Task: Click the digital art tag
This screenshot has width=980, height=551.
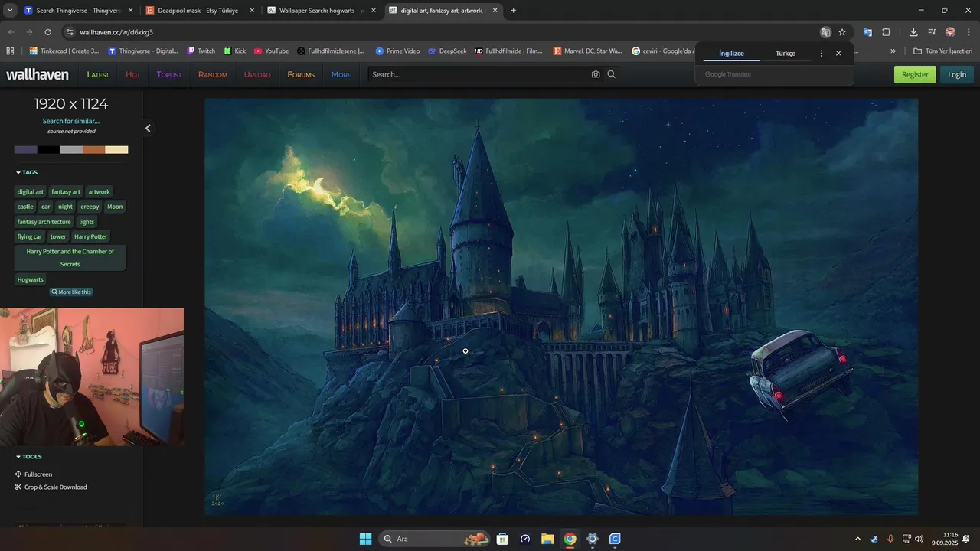Action: click(31, 192)
